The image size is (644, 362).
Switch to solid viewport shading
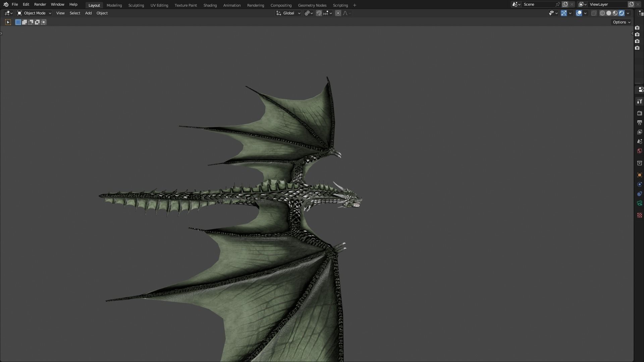pos(609,13)
